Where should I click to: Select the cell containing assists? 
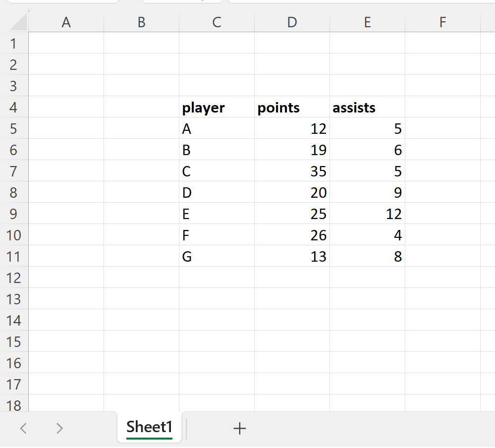click(x=367, y=107)
